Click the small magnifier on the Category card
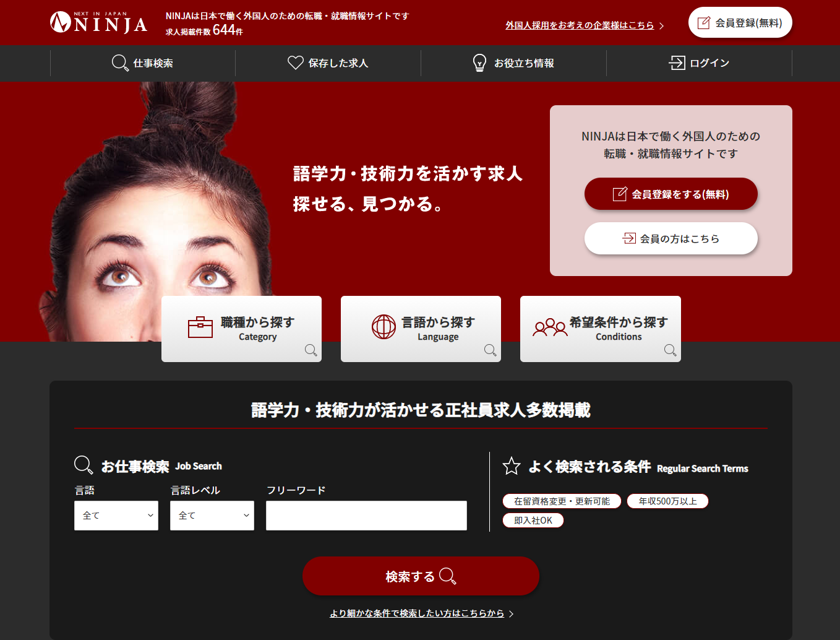The width and height of the screenshot is (840, 640). click(311, 350)
